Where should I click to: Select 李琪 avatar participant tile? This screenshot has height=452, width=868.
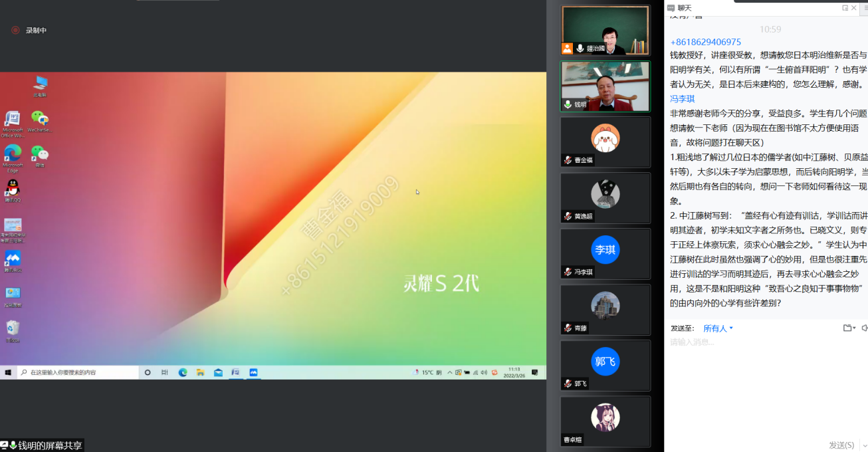[605, 253]
